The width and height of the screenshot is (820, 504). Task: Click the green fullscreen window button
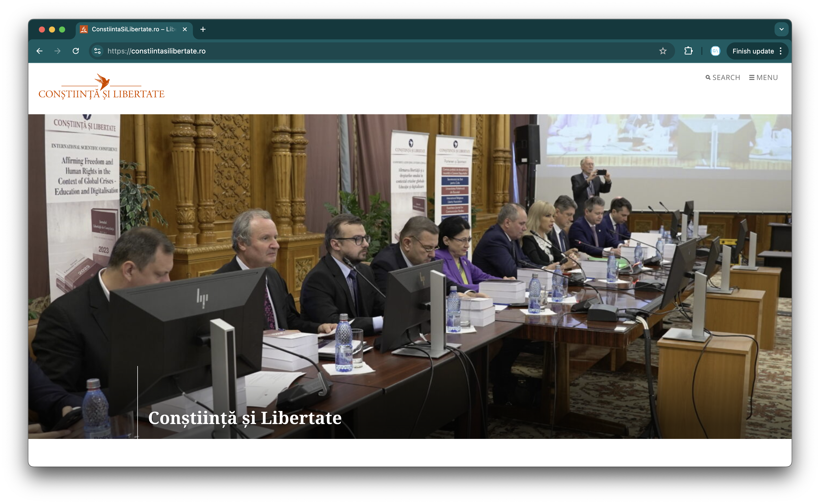(x=62, y=29)
